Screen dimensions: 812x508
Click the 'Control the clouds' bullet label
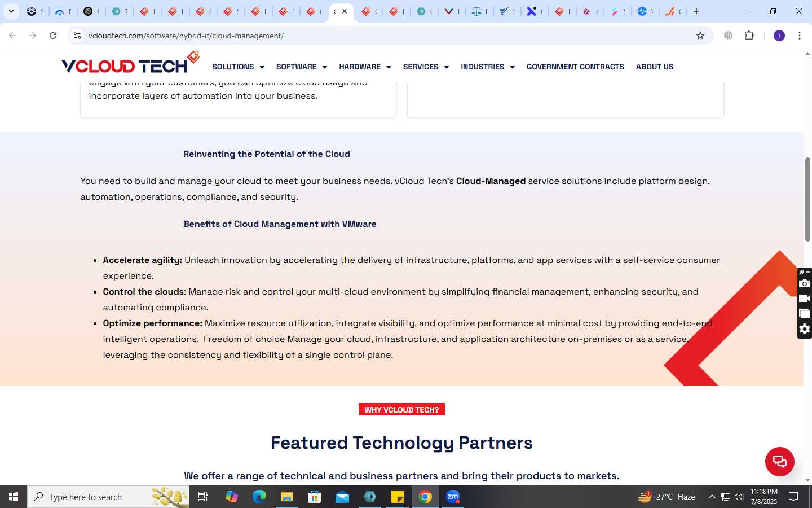pyautogui.click(x=143, y=292)
